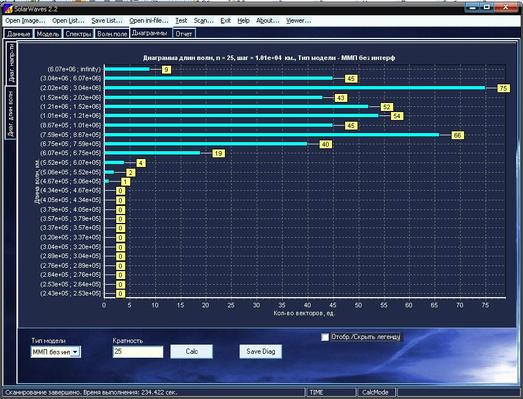
Task: Select Save List... in menu bar
Action: pyautogui.click(x=107, y=21)
